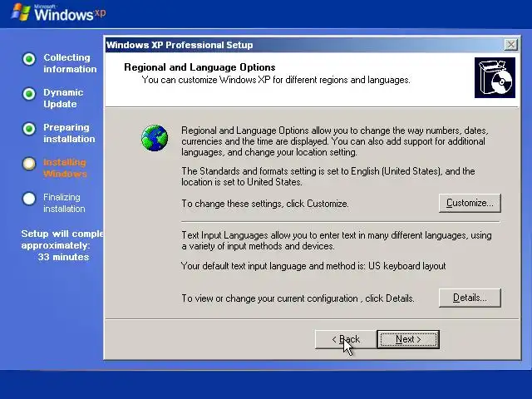Click the 'Standards and formats setting' paragraph
The image size is (532, 399).
(328, 176)
